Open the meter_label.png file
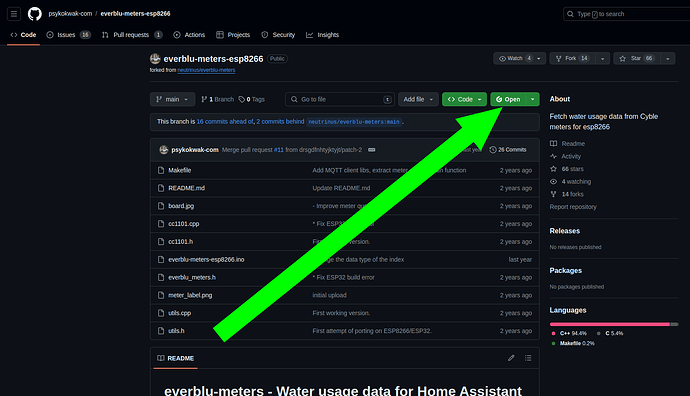This screenshot has width=690, height=396. (190, 295)
